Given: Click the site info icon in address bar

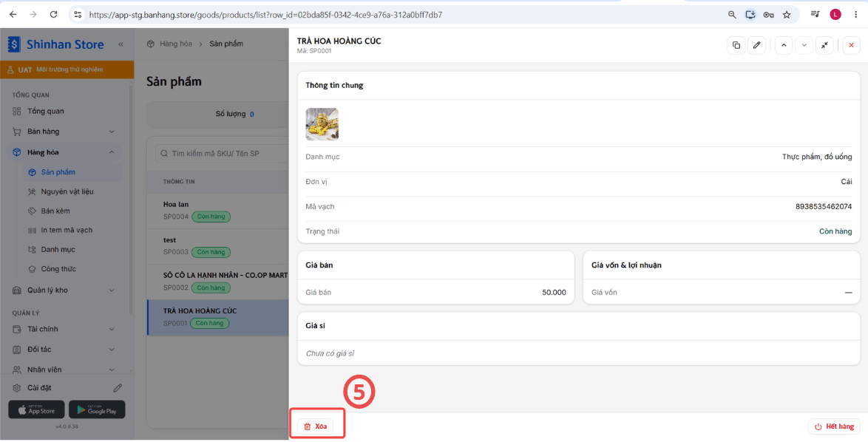Looking at the screenshot, I should point(78,15).
